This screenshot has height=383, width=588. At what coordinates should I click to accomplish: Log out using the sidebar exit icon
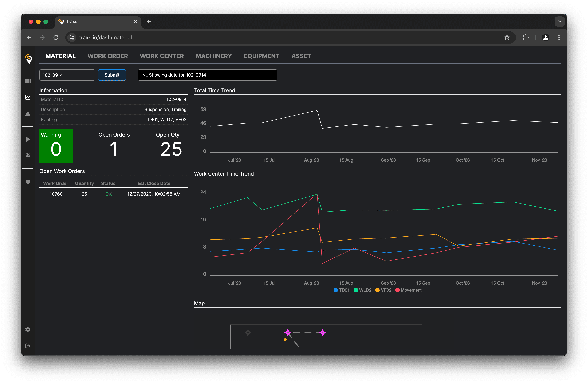coord(28,345)
